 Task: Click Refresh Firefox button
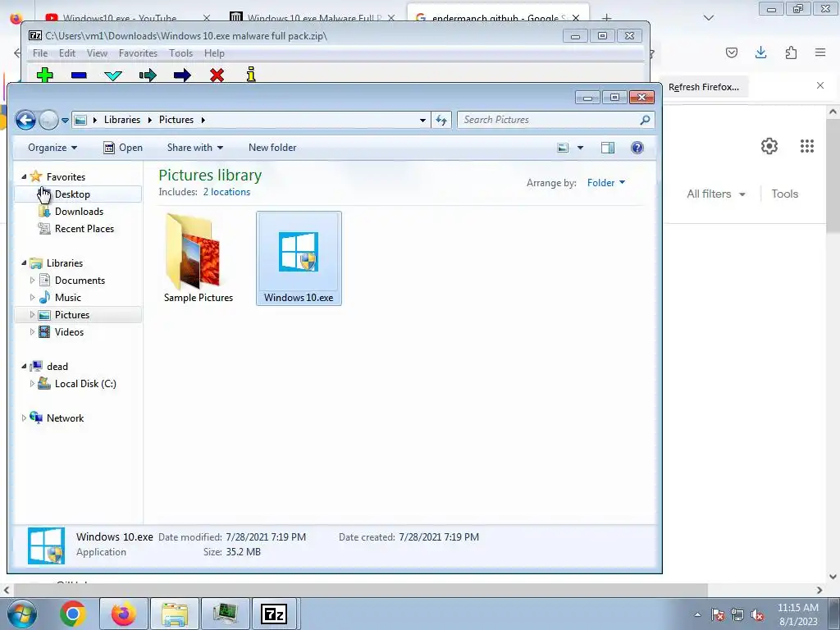[703, 87]
